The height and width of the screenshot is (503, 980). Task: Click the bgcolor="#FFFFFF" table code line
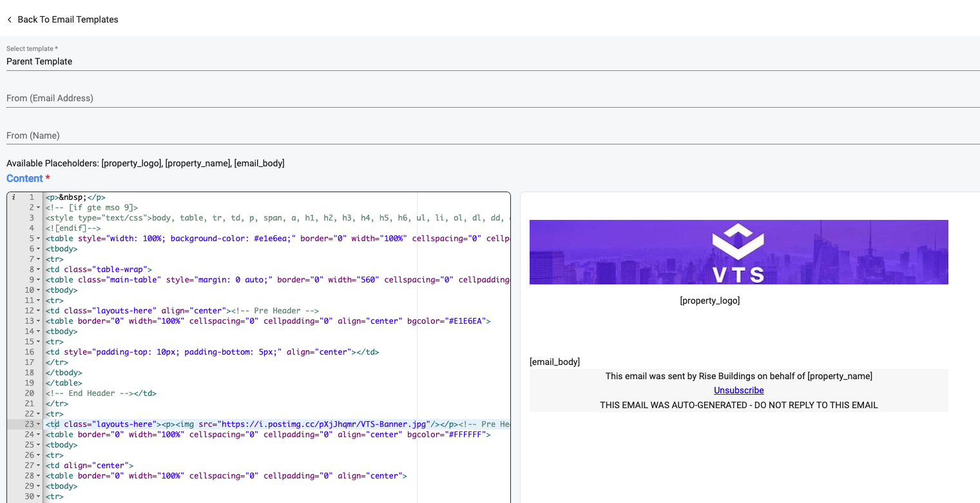point(268,435)
